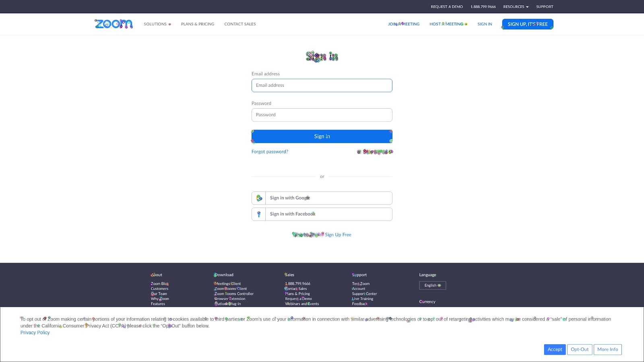Screen dimensions: 644x362
Task: Open Support Center footer link
Action: pyautogui.click(x=365, y=294)
